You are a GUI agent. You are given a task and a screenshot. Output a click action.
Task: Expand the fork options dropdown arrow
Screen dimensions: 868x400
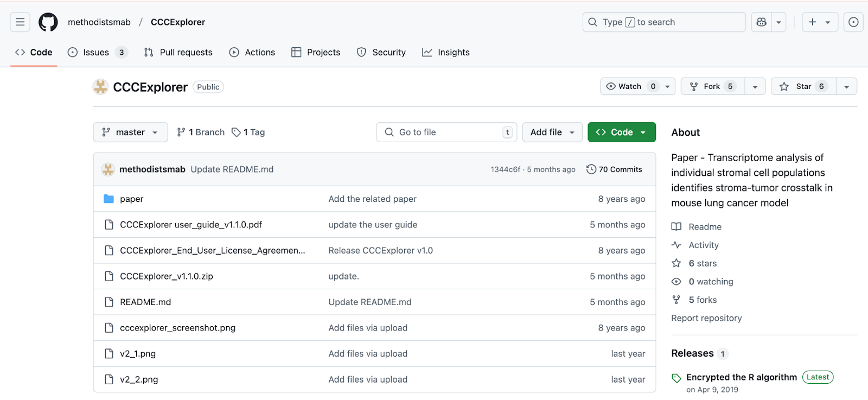[755, 87]
